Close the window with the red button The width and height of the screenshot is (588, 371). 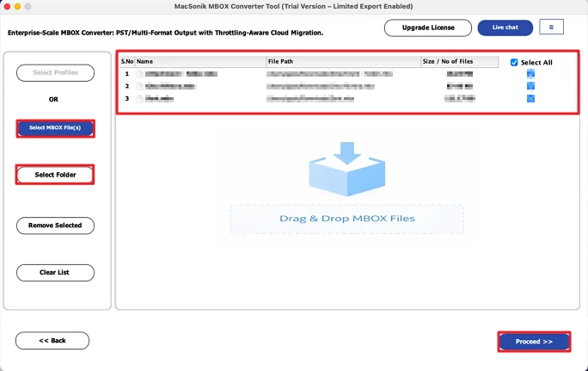[7, 7]
